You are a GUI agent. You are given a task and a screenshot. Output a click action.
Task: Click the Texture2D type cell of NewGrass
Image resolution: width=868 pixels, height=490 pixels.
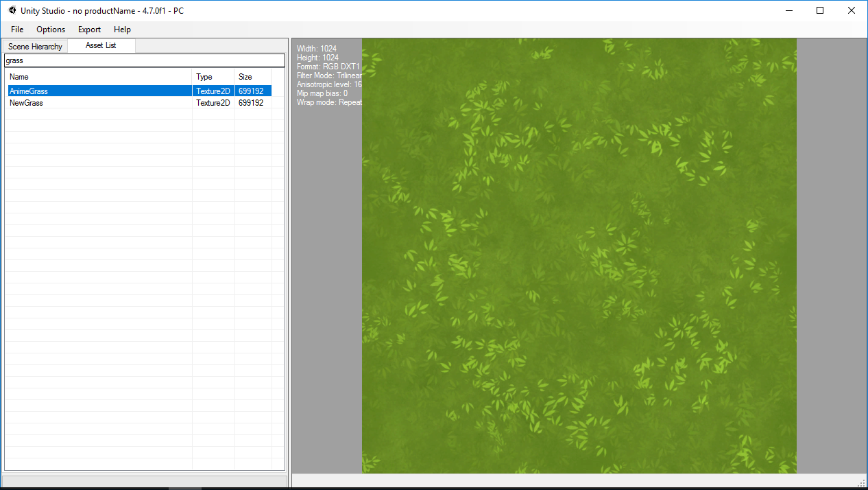tap(213, 103)
